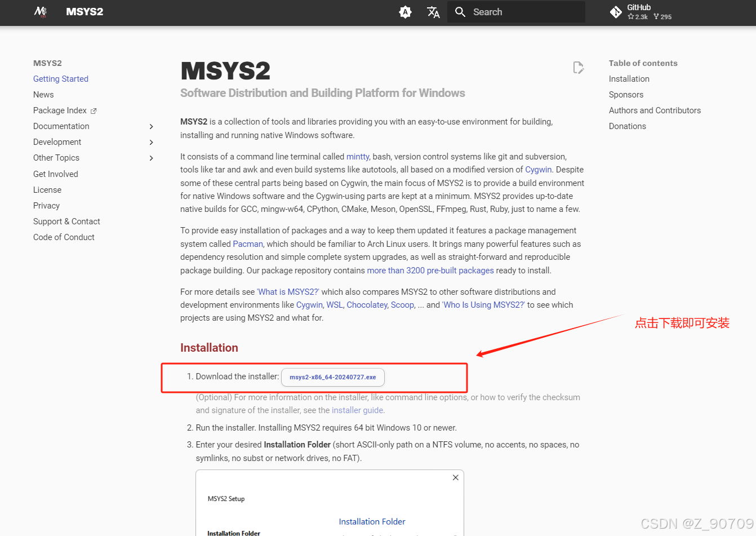Click the search magnifier icon
This screenshot has height=536, width=756.
click(x=460, y=12)
